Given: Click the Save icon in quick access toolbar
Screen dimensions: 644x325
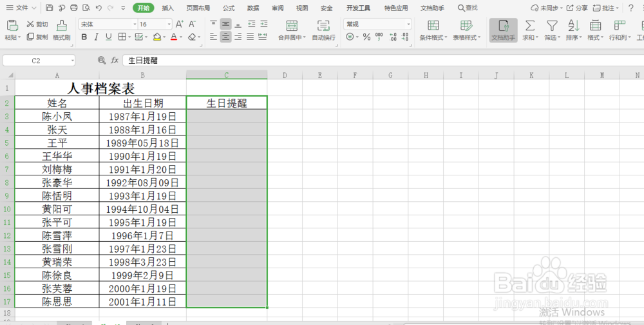Looking at the screenshot, I should (x=50, y=8).
